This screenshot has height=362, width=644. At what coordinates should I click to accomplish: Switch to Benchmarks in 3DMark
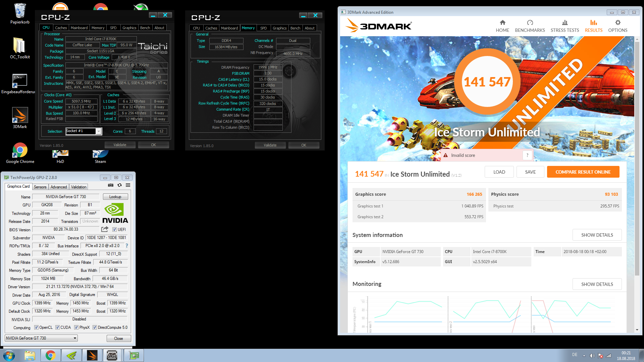point(530,26)
